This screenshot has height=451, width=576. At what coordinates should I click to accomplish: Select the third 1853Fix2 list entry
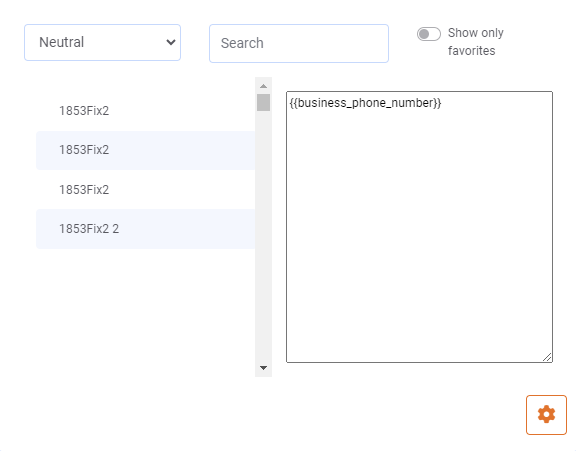point(145,190)
